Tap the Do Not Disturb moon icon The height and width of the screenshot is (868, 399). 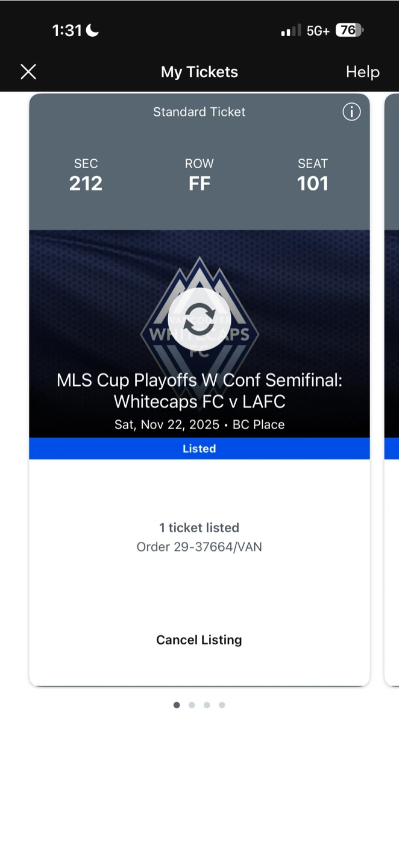92,30
